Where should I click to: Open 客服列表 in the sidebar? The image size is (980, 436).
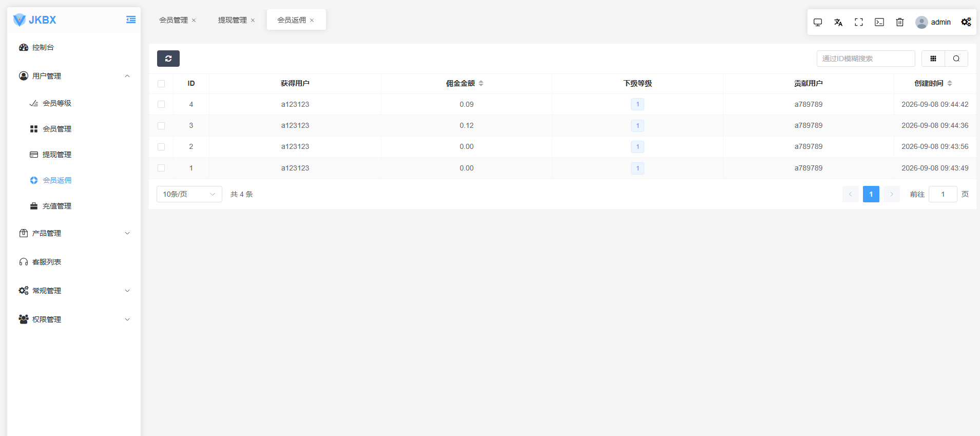click(x=74, y=262)
